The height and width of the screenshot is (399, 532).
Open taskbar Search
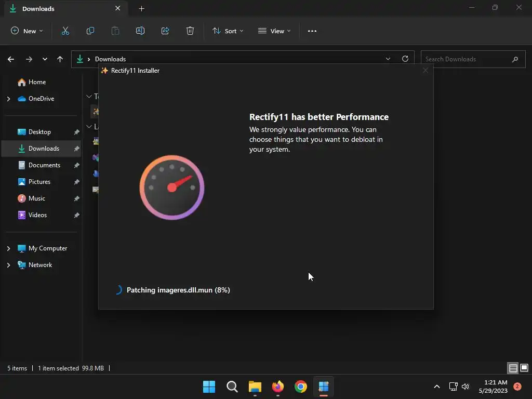pyautogui.click(x=232, y=387)
